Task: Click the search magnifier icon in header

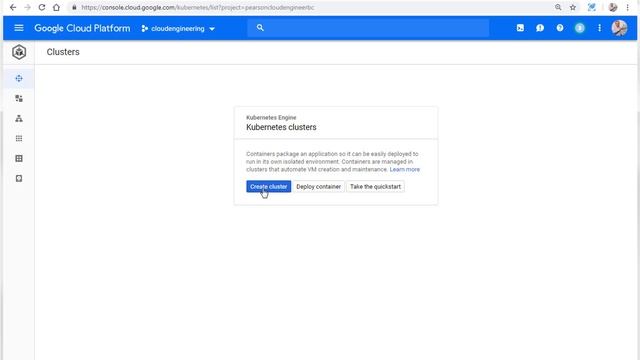Action: tap(260, 28)
